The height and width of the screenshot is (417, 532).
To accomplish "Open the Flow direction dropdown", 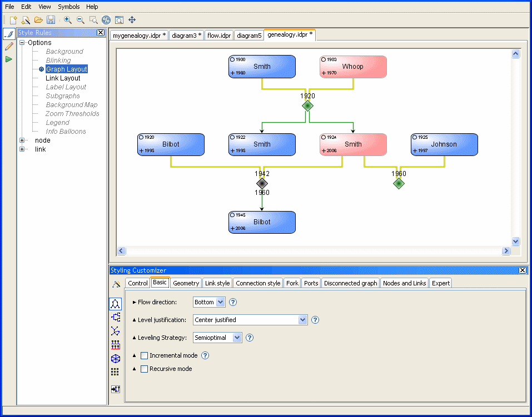I will pyautogui.click(x=209, y=302).
